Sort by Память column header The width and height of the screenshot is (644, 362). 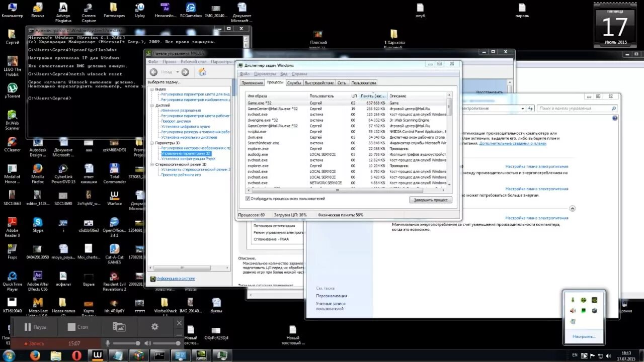coord(373,96)
